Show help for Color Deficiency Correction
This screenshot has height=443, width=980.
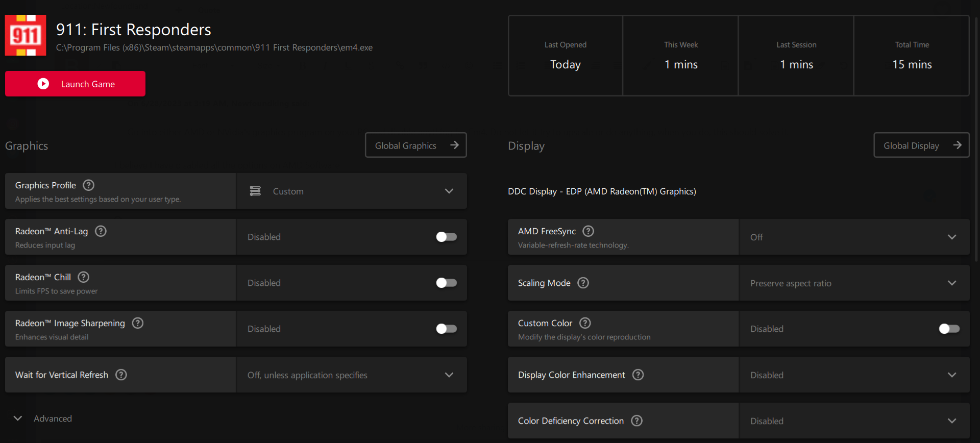[637, 421]
